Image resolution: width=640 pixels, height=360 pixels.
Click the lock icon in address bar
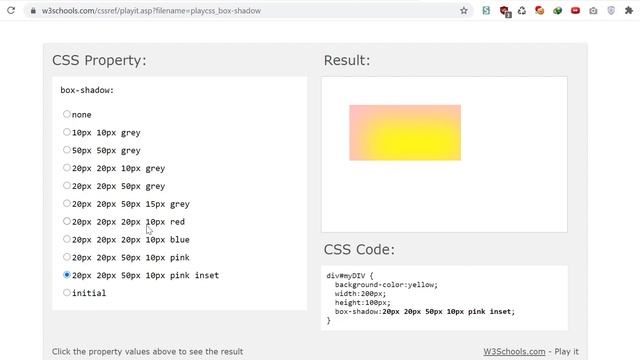click(x=33, y=11)
